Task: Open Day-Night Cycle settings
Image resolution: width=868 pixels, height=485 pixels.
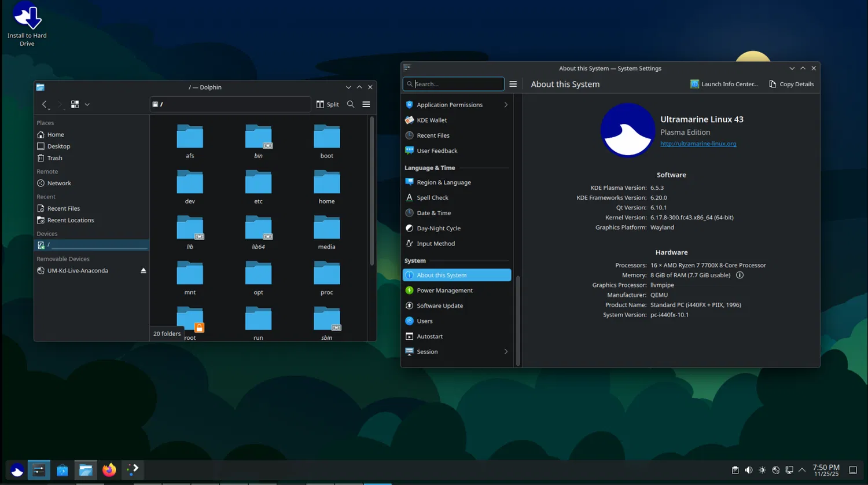Action: [439, 229]
